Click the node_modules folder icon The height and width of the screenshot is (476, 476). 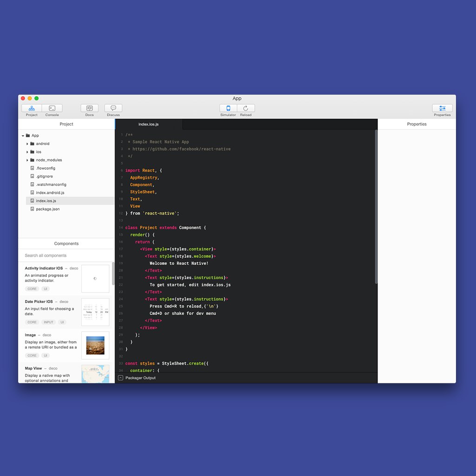pos(32,160)
